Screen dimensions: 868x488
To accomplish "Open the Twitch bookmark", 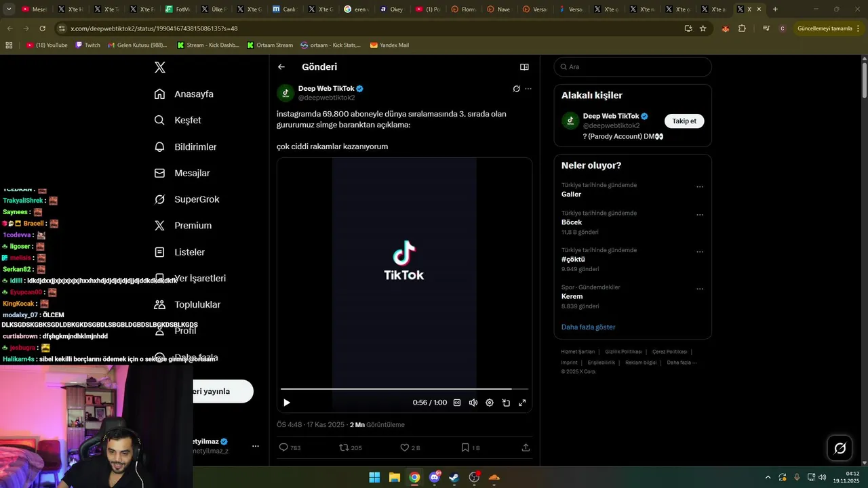I will tap(88, 45).
